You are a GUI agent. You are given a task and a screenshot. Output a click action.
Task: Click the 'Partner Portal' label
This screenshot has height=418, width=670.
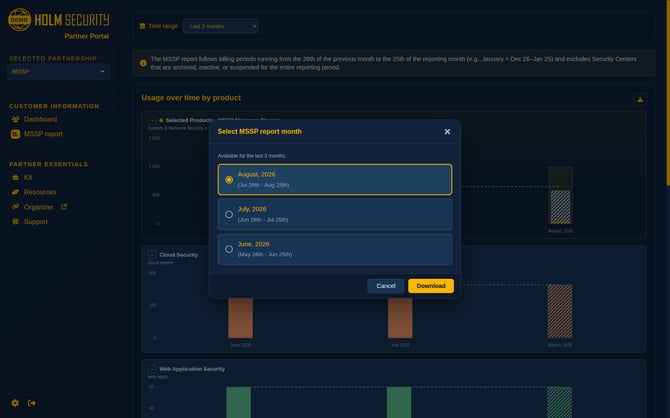(x=87, y=36)
